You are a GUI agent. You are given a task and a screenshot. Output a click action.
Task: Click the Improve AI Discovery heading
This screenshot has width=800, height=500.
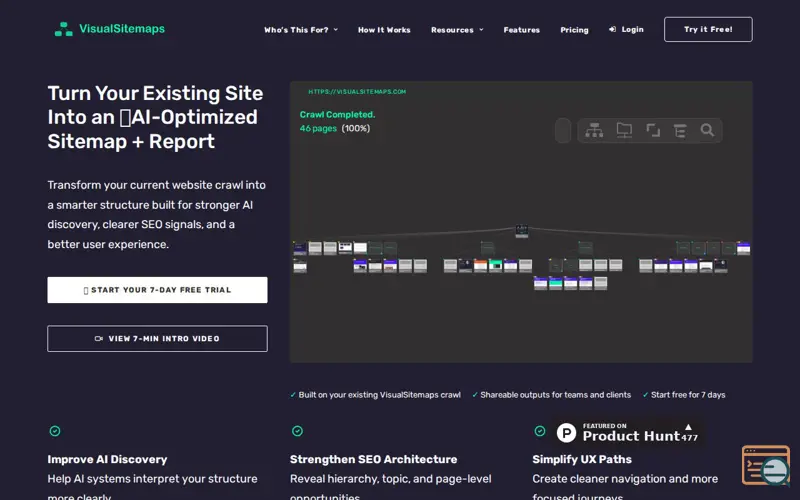click(107, 459)
